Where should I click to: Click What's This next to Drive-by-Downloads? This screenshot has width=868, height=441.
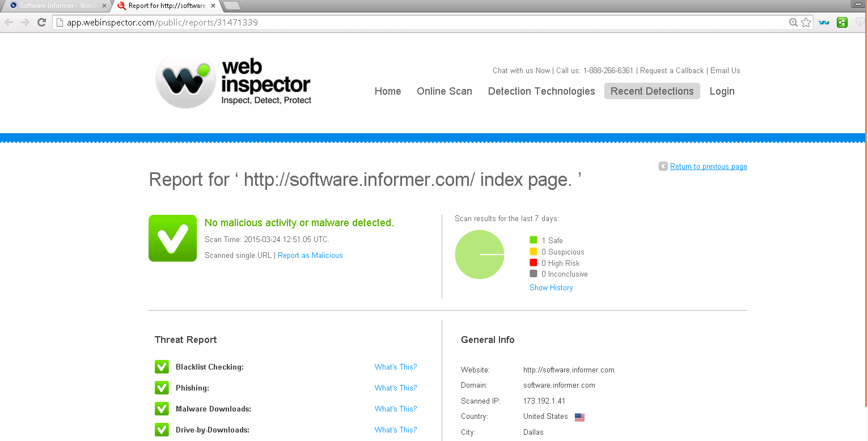(x=395, y=430)
